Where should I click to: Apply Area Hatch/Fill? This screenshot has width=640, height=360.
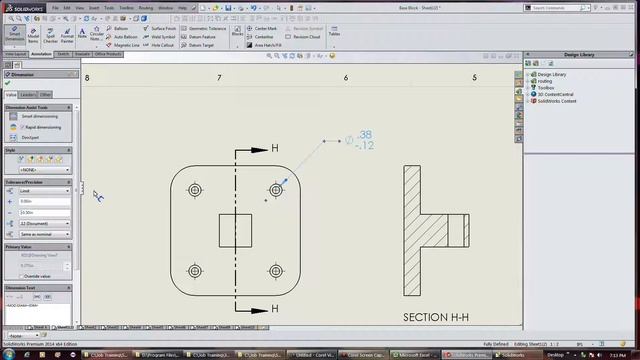(264, 45)
